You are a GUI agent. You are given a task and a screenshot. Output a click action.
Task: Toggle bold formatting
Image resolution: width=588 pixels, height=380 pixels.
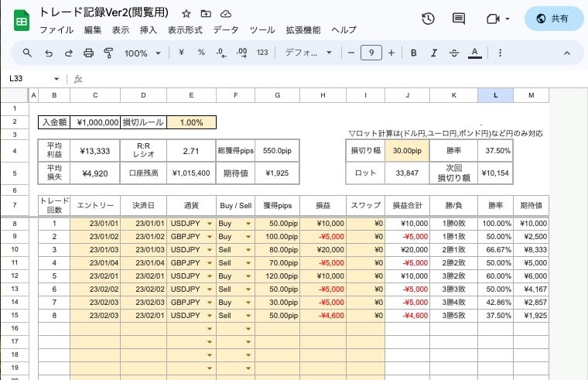pyautogui.click(x=414, y=53)
